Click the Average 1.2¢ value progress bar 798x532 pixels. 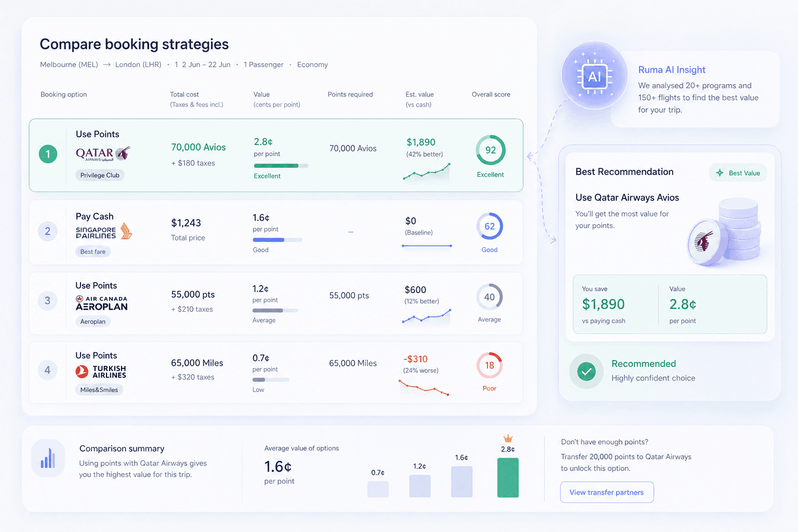pos(275,311)
